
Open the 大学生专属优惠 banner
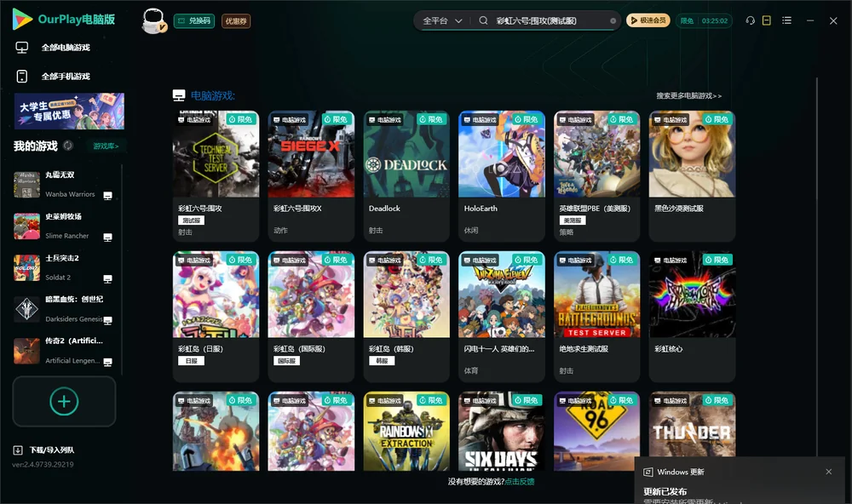[69, 112]
